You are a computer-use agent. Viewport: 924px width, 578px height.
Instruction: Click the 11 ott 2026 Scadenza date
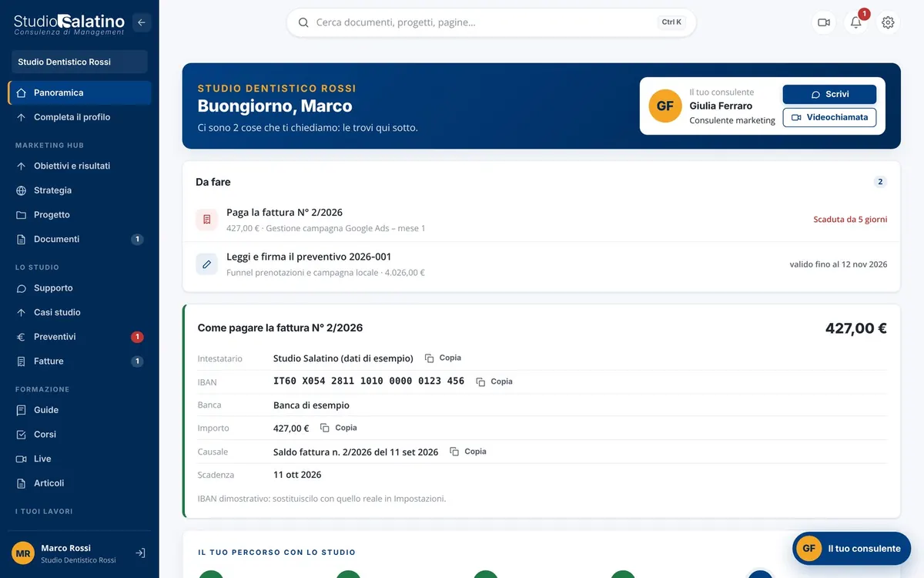coord(297,475)
